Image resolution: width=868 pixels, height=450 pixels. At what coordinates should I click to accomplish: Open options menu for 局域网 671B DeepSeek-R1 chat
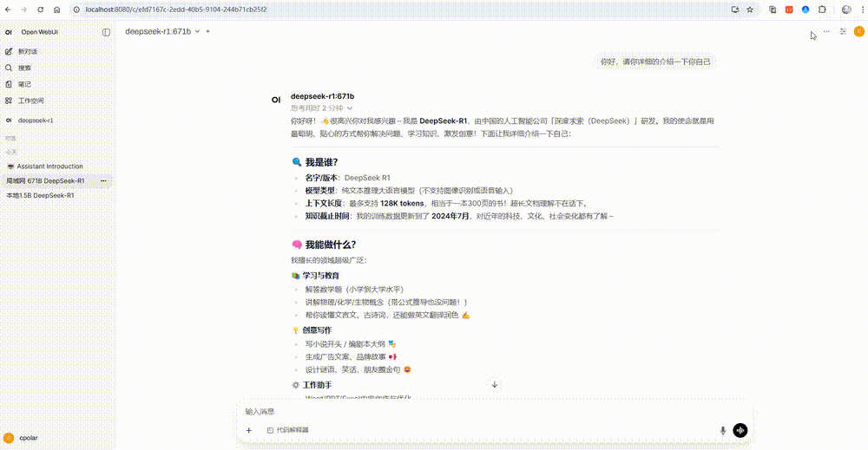[103, 180]
